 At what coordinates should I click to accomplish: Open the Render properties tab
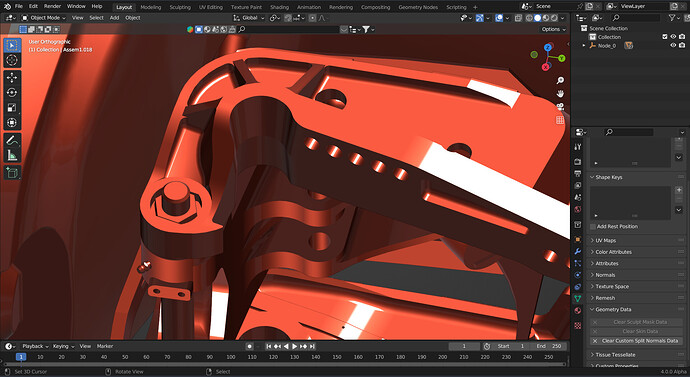578,162
